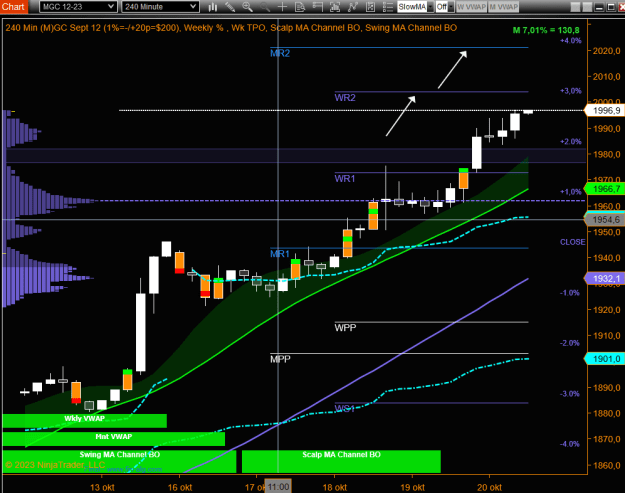Viewport: 625px width, 493px height.
Task: Click the Swing MA Channel BO green button
Action: tap(119, 461)
